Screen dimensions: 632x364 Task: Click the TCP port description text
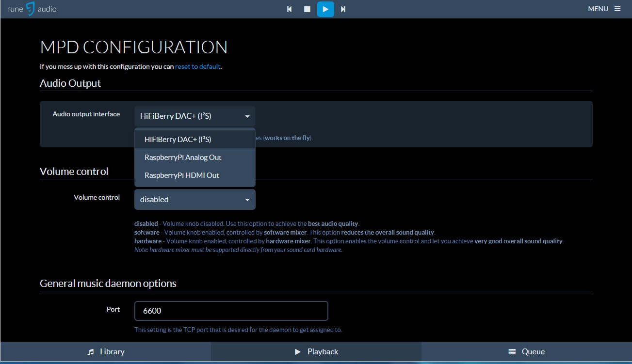click(238, 330)
